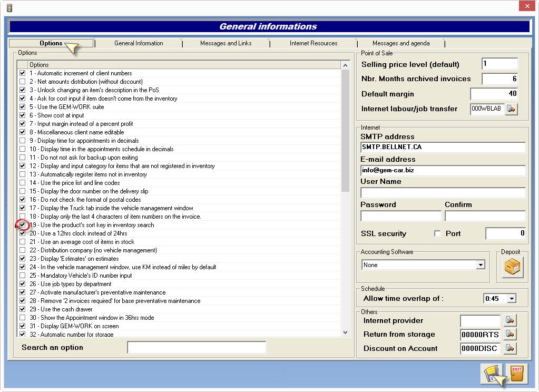This screenshot has height=392, width=539.
Task: Click the E-mail address field
Action: point(443,170)
